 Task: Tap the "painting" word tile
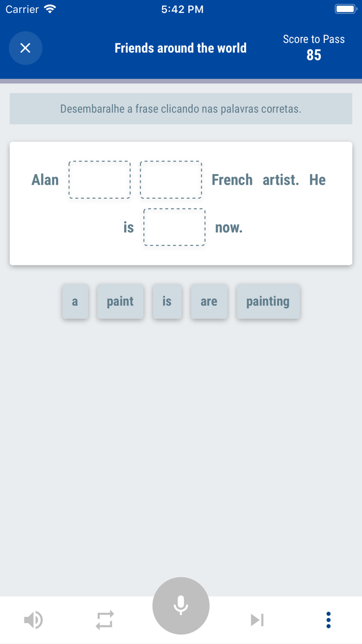point(268,301)
